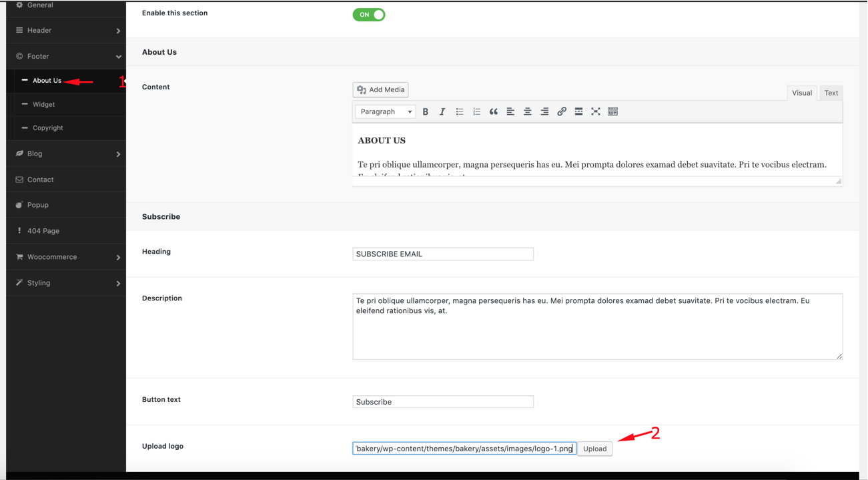Click the Heading input field

[x=443, y=254]
